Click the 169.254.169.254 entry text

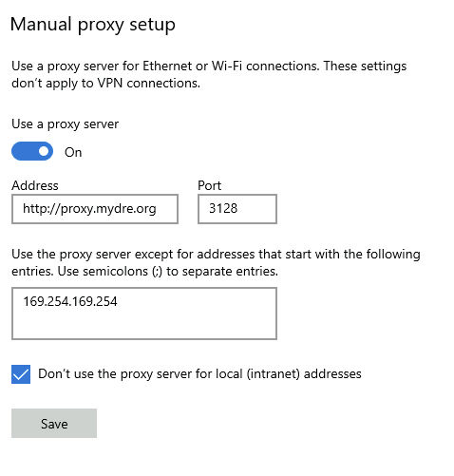click(x=70, y=301)
